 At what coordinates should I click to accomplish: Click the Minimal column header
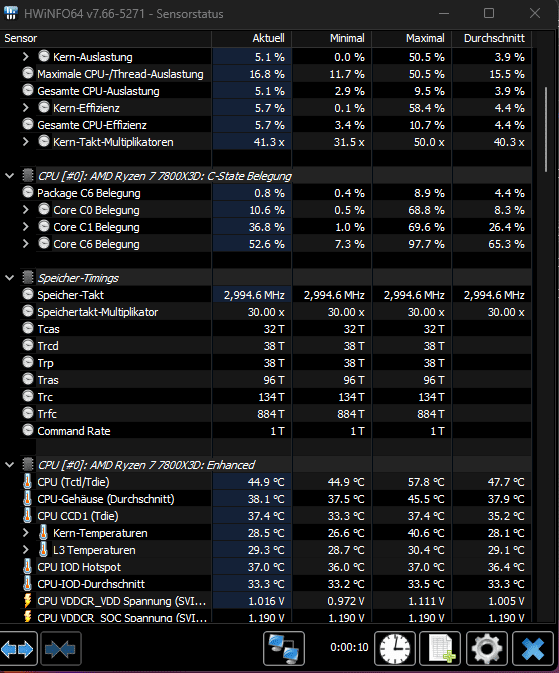pos(331,38)
